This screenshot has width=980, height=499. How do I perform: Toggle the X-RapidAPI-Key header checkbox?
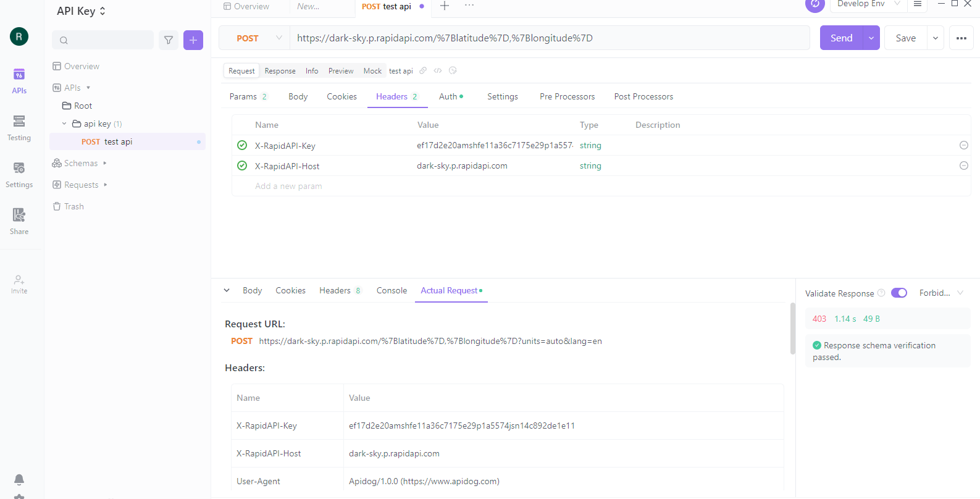242,145
